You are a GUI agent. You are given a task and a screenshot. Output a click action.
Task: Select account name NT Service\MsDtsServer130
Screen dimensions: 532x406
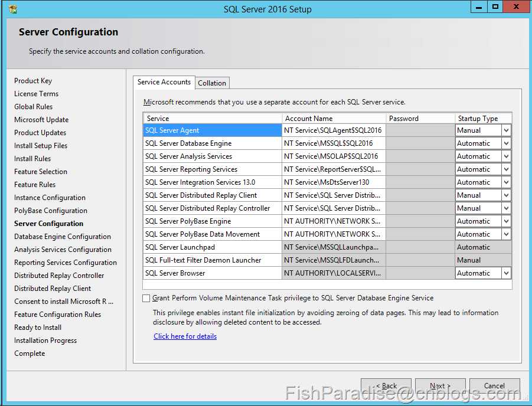click(x=334, y=182)
